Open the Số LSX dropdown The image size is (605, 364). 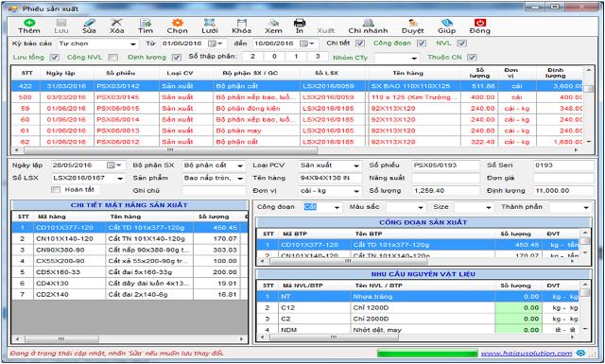[120, 179]
